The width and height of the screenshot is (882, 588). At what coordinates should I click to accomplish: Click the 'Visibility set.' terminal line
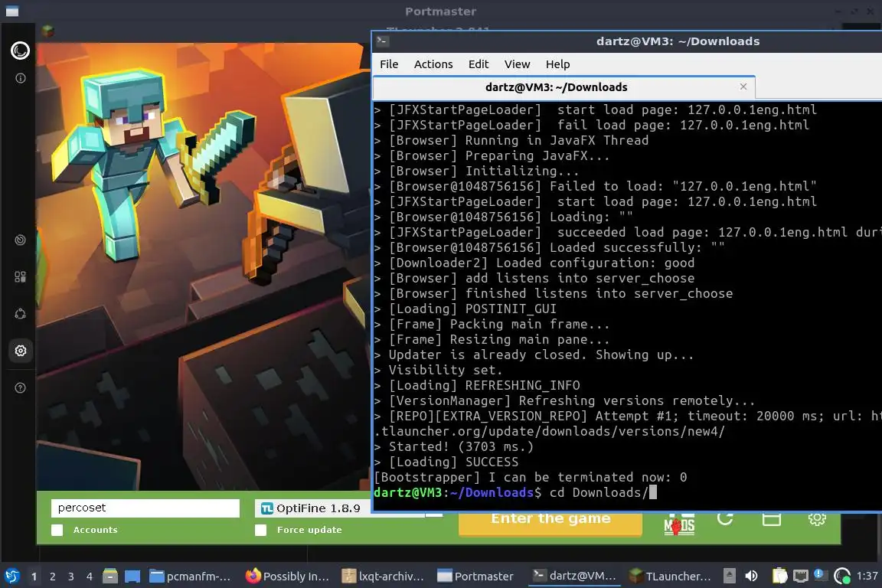click(x=438, y=371)
